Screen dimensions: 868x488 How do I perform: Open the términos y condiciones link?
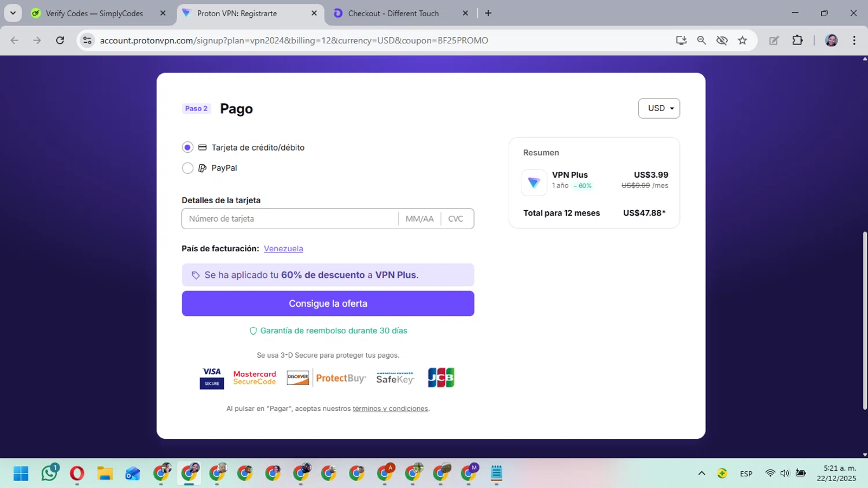[391, 409]
